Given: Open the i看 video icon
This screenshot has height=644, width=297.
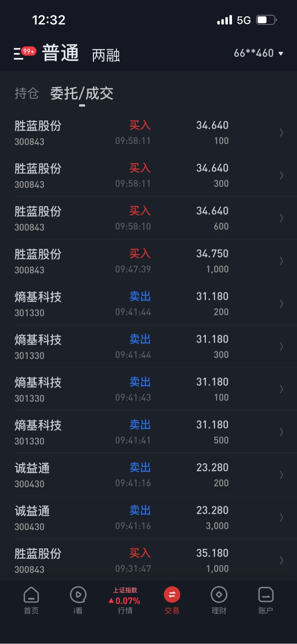Looking at the screenshot, I should click(78, 601).
